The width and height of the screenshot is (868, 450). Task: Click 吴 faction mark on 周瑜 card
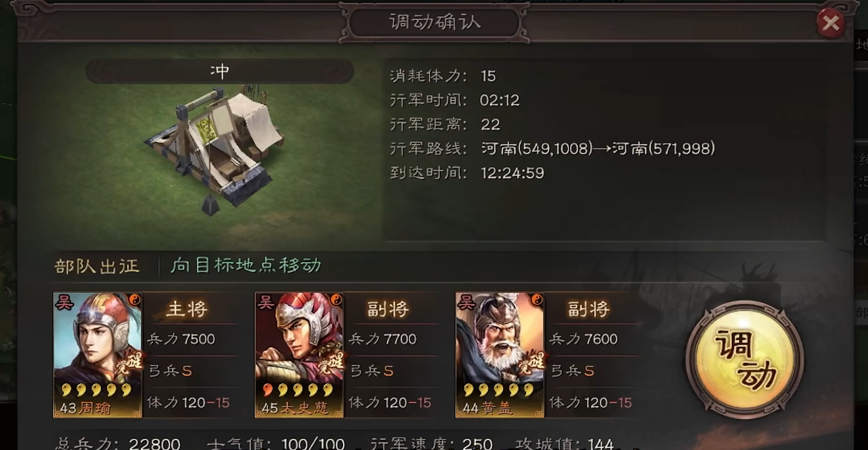(x=64, y=302)
